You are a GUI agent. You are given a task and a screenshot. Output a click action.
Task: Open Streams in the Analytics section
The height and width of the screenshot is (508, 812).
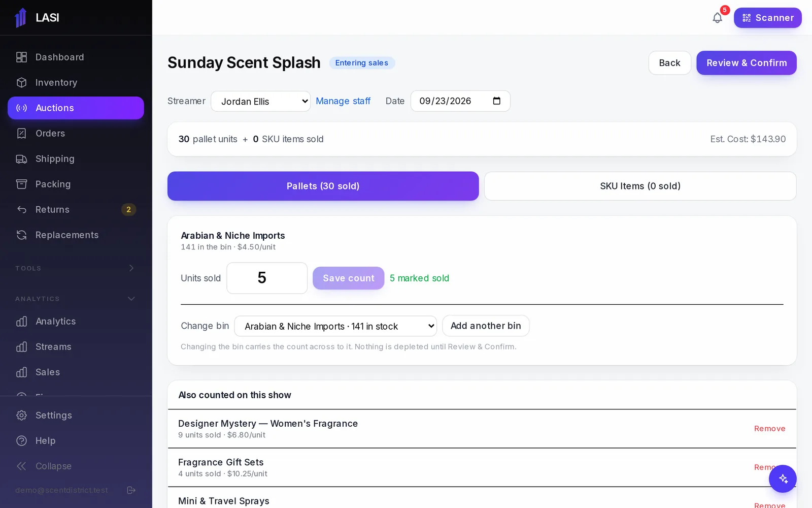76,346
